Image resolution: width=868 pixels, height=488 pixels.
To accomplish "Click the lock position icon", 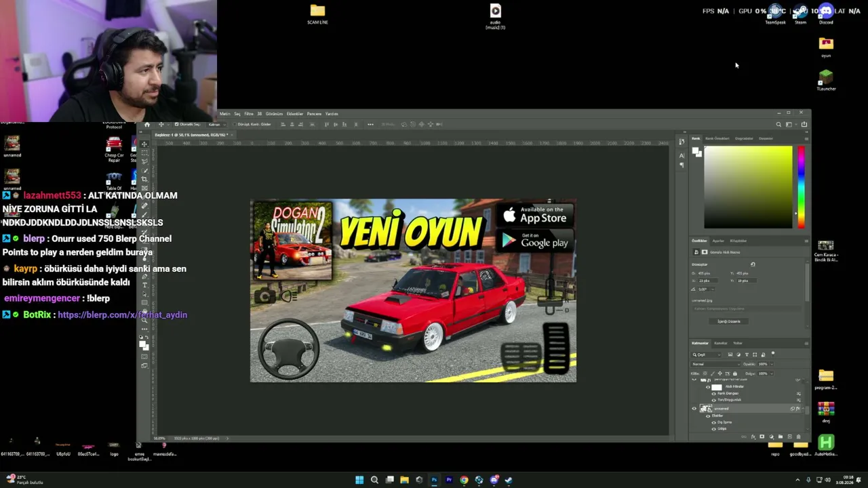I will coord(720,373).
